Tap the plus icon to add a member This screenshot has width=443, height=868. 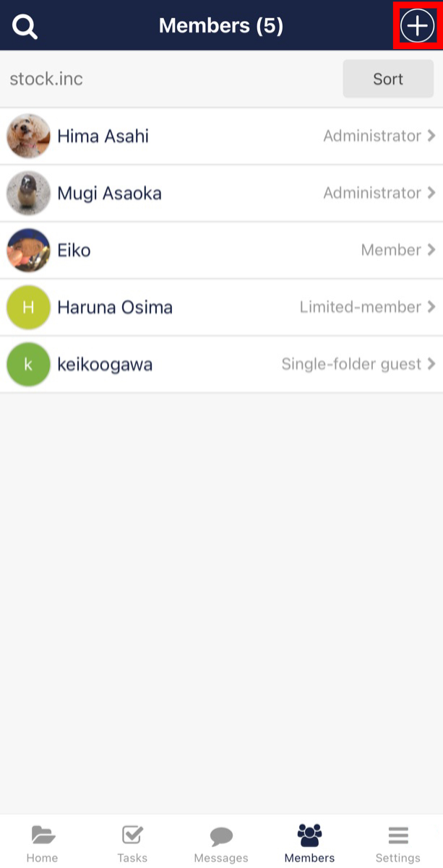416,25
